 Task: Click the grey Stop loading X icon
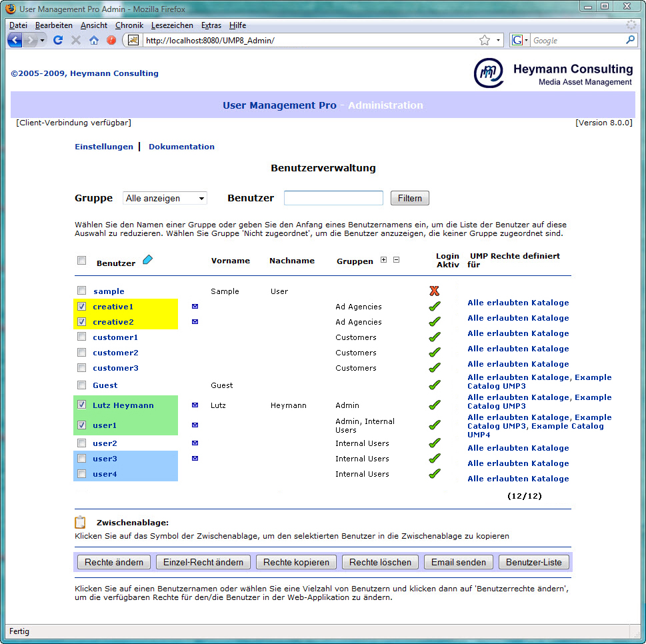point(76,40)
